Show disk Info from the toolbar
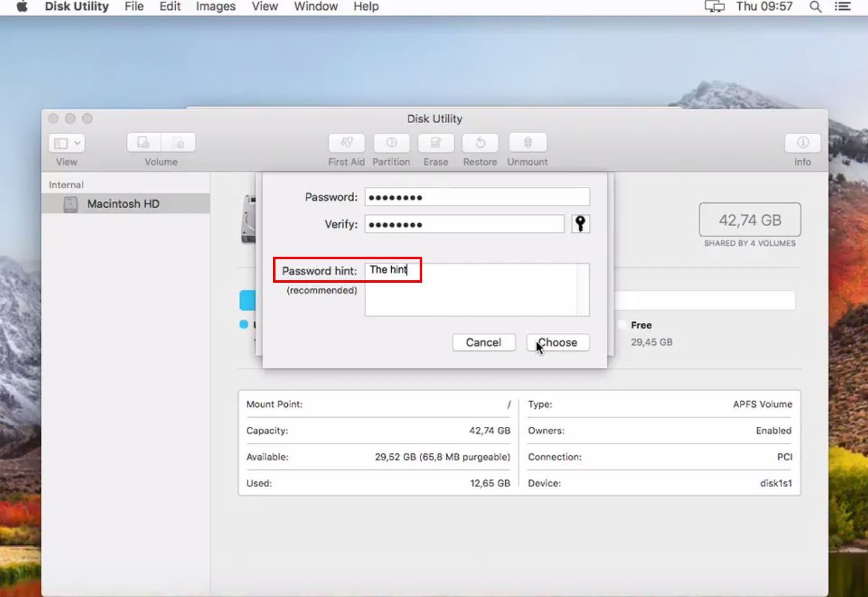Screen dimensions: 868x597 (x=803, y=143)
